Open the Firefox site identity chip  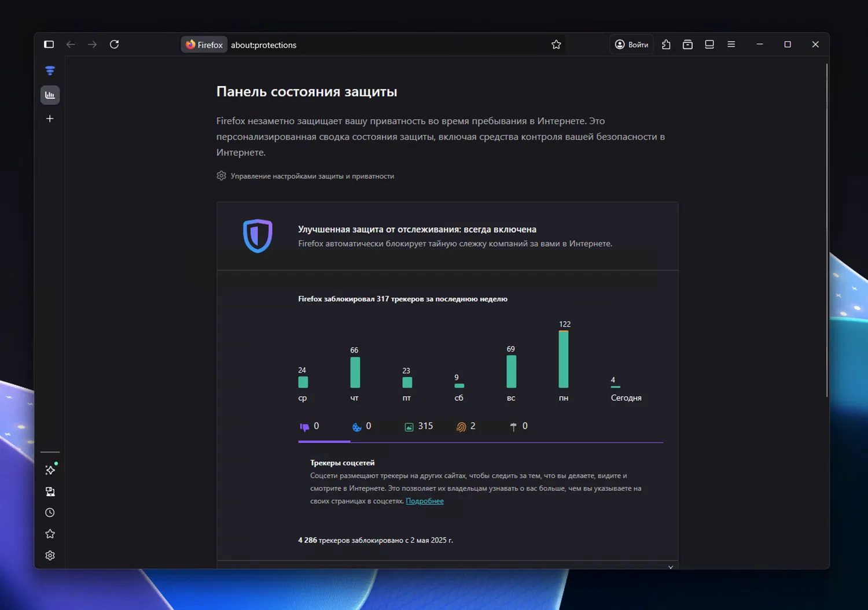tap(204, 45)
